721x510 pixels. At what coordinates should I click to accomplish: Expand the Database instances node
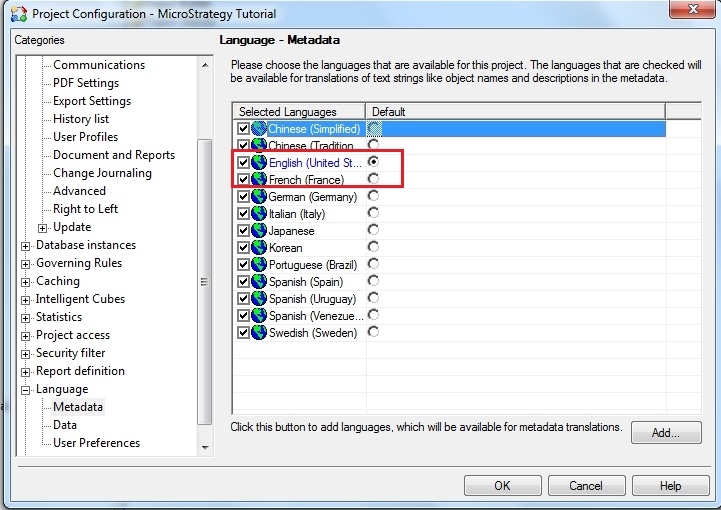pyautogui.click(x=26, y=246)
